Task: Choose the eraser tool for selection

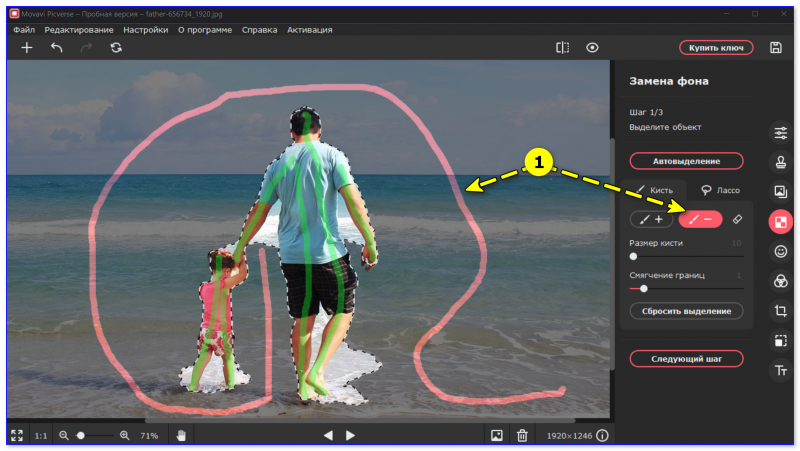Action: pyautogui.click(x=737, y=218)
